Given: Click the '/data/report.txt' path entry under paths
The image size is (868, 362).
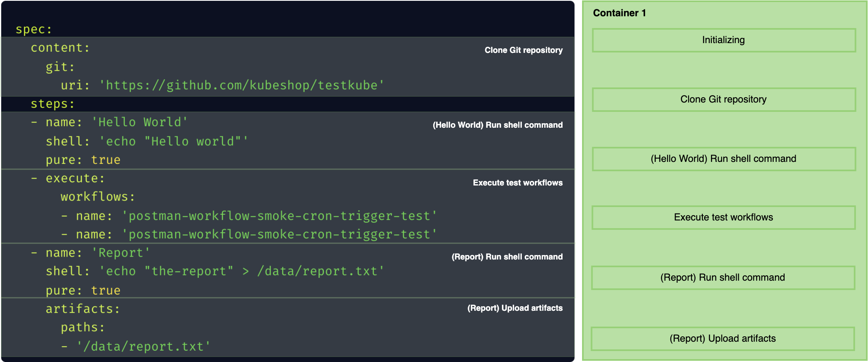Looking at the screenshot, I should click(x=143, y=347).
